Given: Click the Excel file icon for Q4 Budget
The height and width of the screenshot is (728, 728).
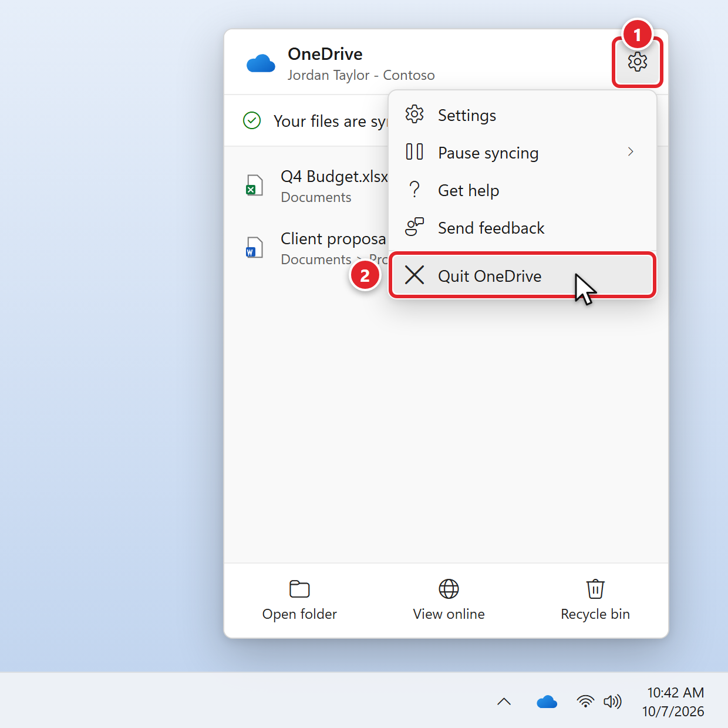Looking at the screenshot, I should pos(254,186).
